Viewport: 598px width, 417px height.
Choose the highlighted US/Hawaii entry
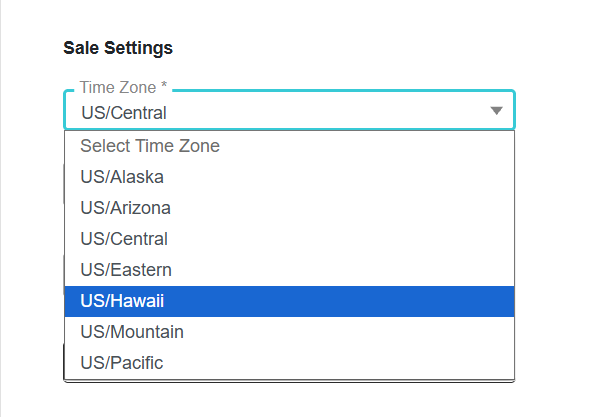[289, 301]
